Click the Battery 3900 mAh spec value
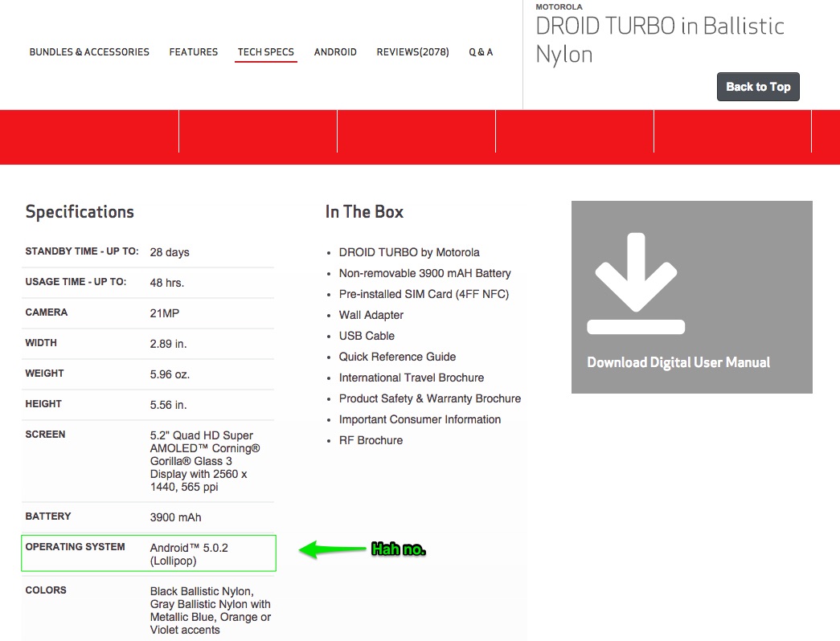Image resolution: width=840 pixels, height=641 pixels. tap(175, 517)
